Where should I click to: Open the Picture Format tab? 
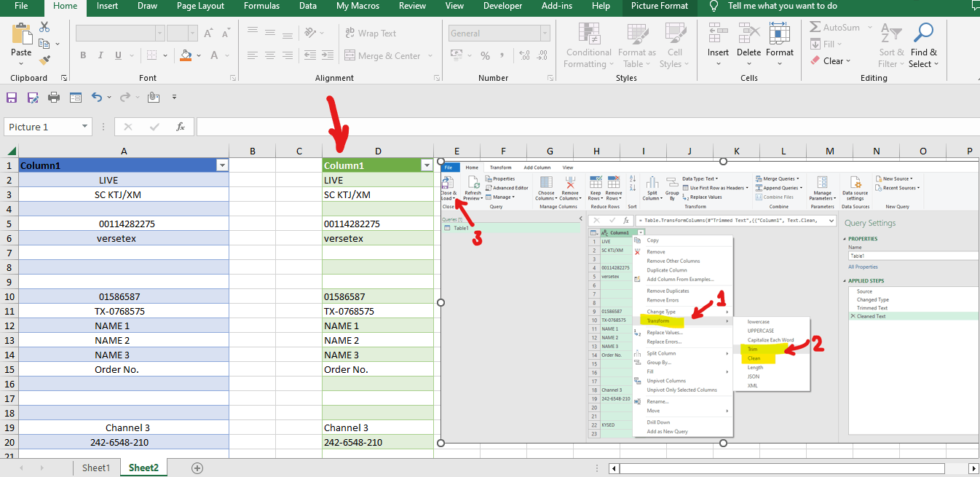click(x=660, y=6)
